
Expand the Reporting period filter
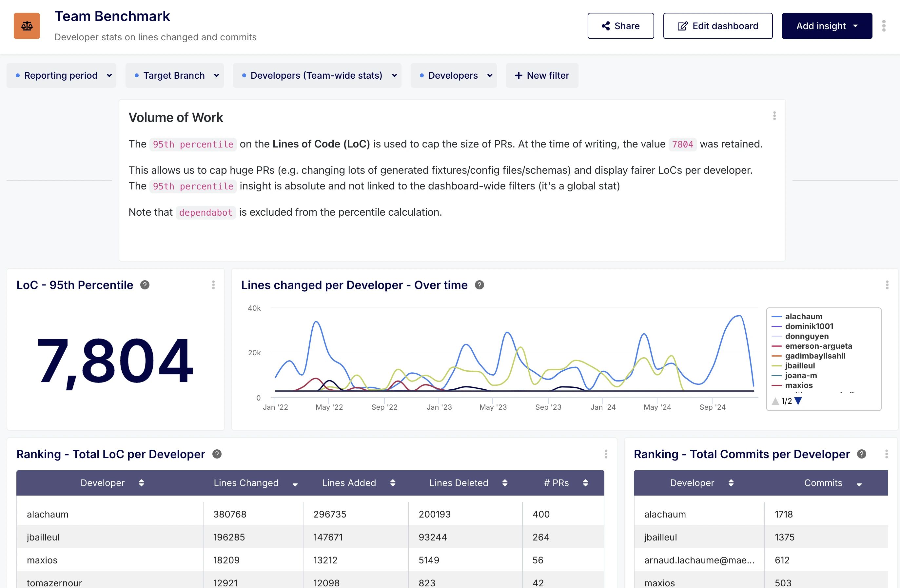click(x=61, y=75)
